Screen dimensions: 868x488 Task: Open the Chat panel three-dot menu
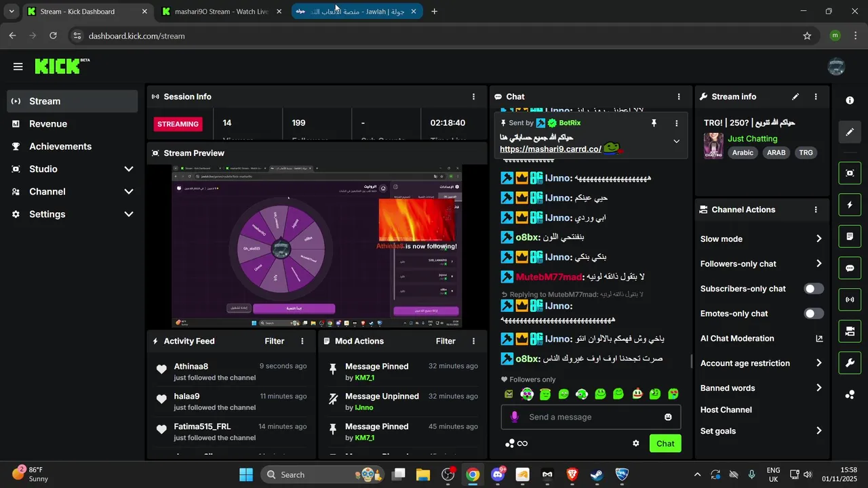pyautogui.click(x=679, y=97)
